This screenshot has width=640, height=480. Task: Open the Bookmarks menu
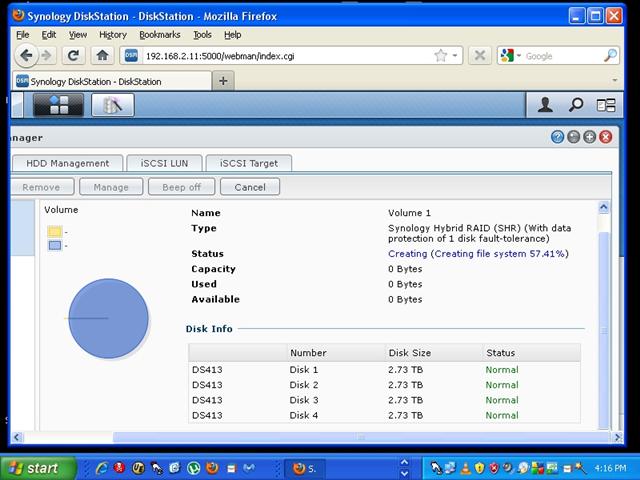(x=160, y=35)
